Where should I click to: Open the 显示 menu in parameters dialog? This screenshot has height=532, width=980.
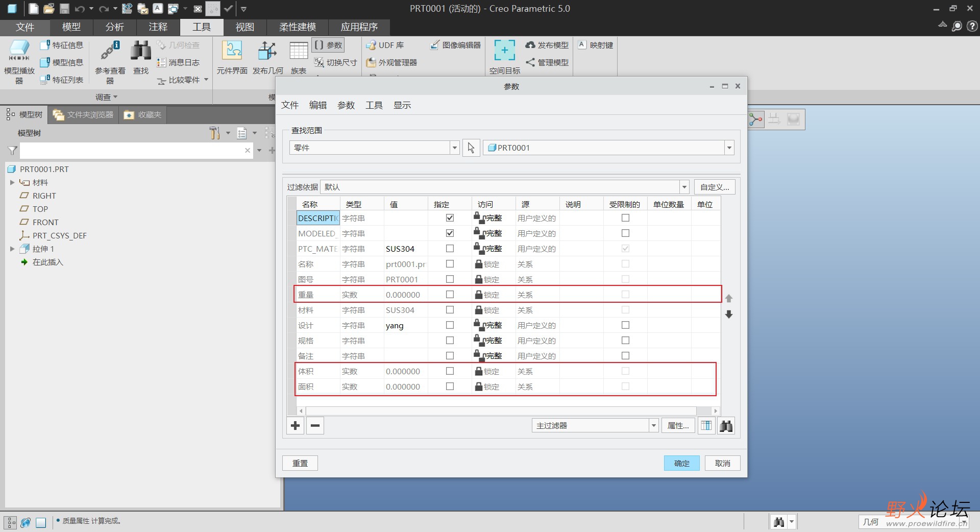(x=402, y=105)
